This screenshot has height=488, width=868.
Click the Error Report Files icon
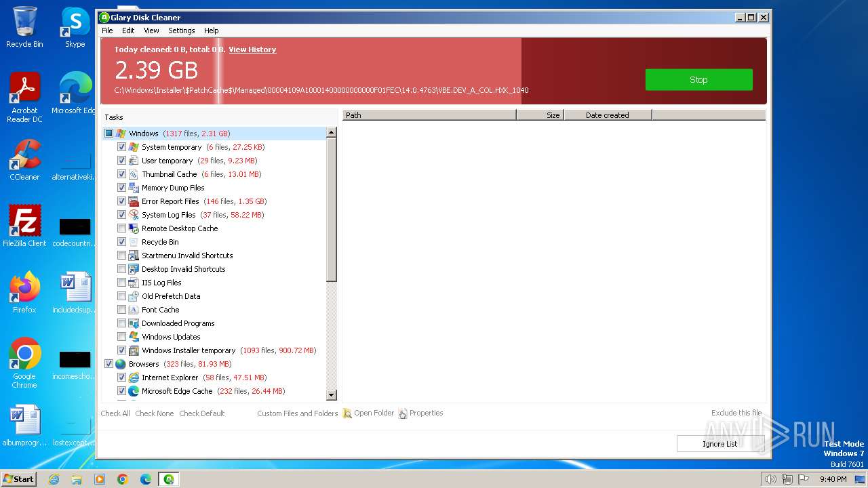pos(134,201)
